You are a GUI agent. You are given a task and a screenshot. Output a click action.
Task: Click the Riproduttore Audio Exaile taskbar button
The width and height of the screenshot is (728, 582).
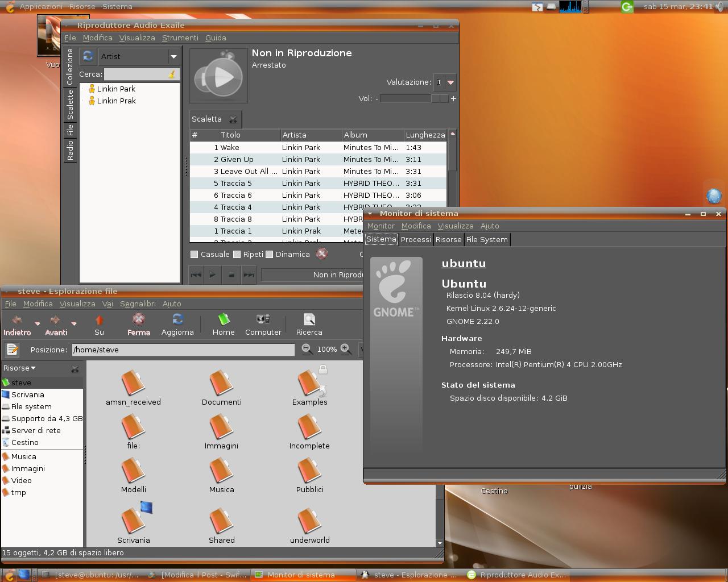[x=518, y=575]
